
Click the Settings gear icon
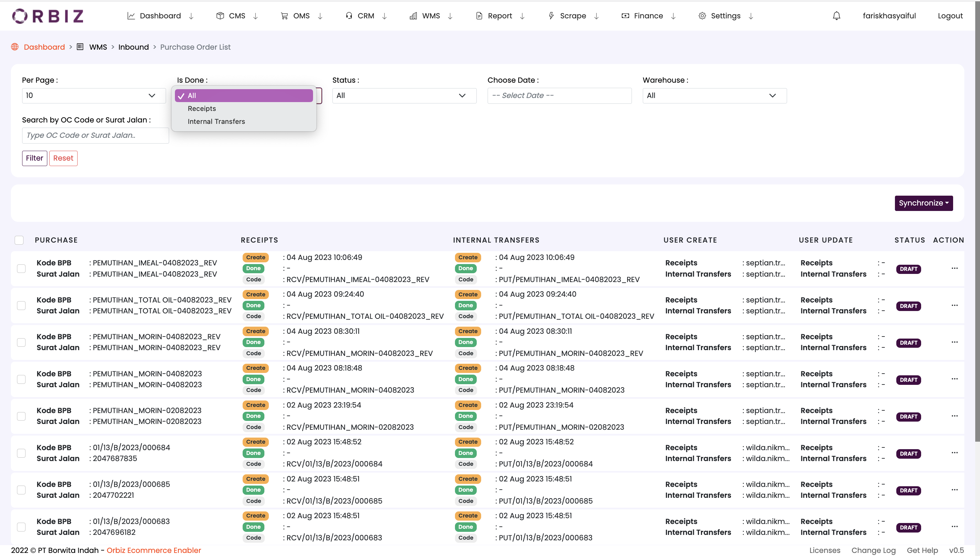[702, 16]
